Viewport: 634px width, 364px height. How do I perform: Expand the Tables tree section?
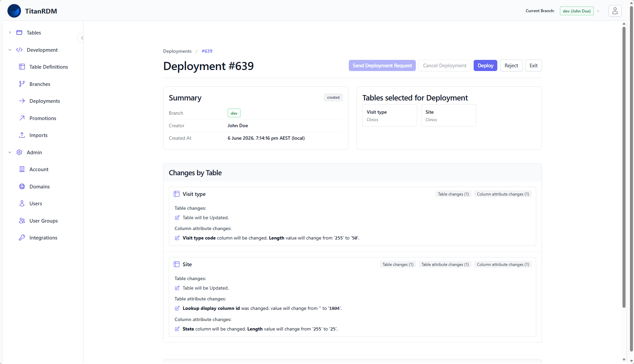[10, 32]
